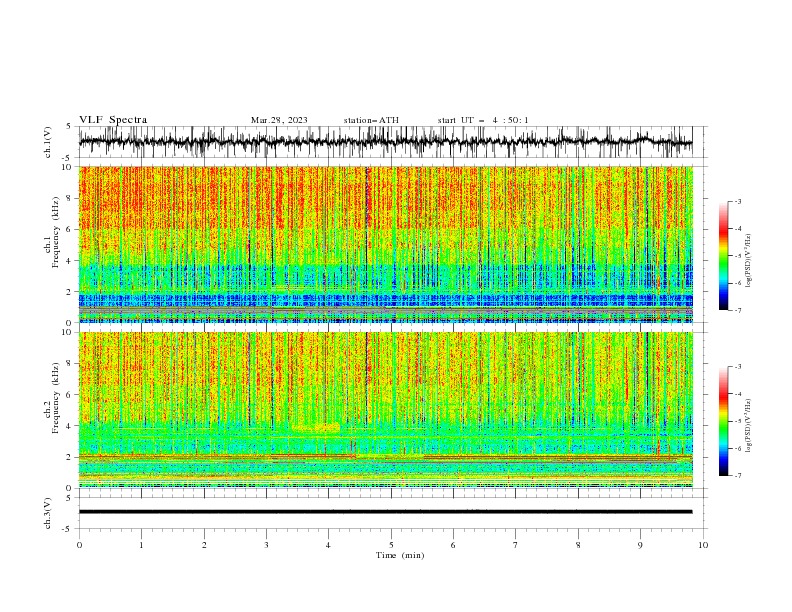
Task: Click the "VLF Spectra" title text
Action: [113, 120]
